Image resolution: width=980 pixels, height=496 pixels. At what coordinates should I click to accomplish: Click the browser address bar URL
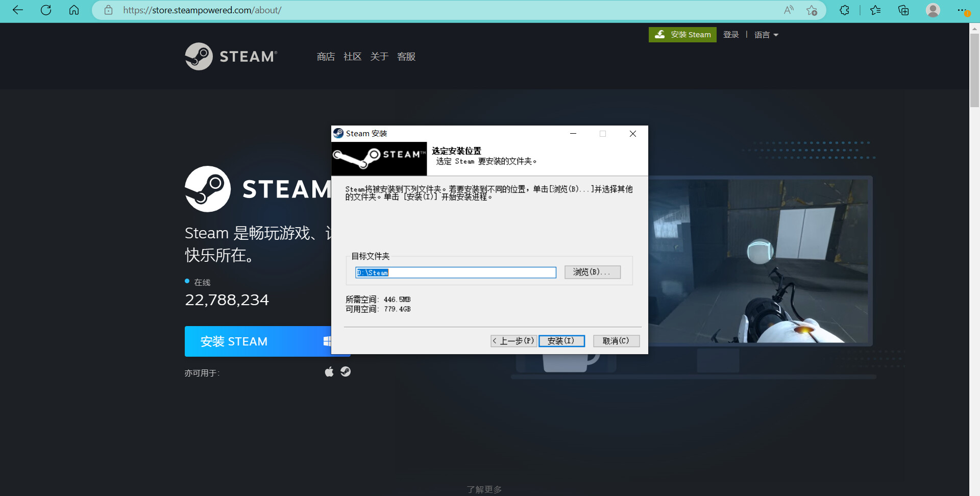(x=202, y=10)
